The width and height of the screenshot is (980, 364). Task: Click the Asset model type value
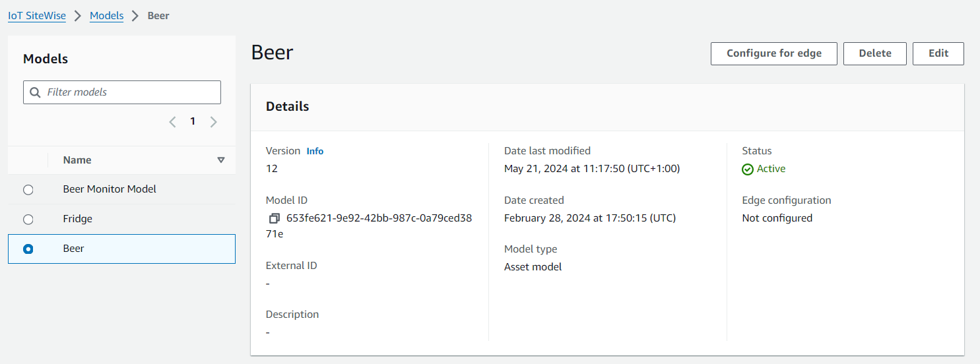tap(533, 267)
